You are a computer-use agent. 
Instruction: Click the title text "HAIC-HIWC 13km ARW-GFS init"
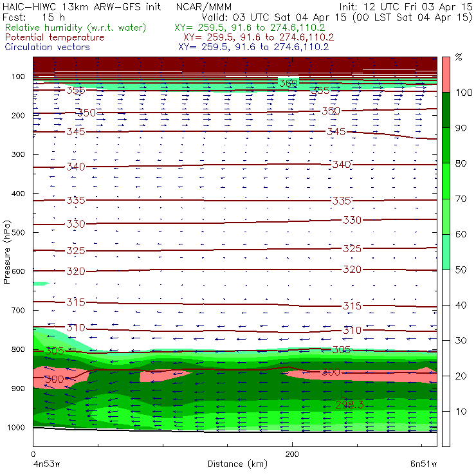click(82, 7)
